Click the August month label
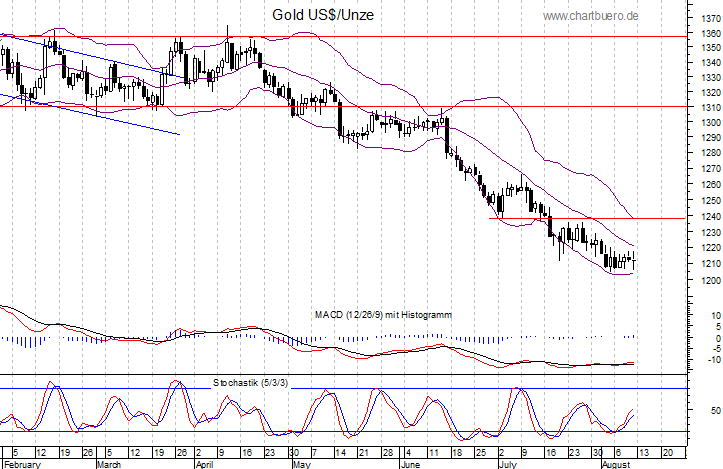The image size is (723, 469). pos(616,464)
